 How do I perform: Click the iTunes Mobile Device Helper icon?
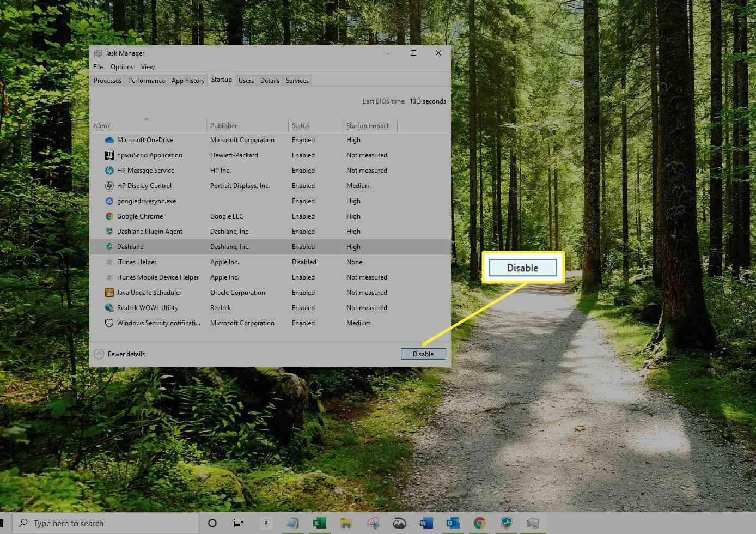(x=109, y=277)
